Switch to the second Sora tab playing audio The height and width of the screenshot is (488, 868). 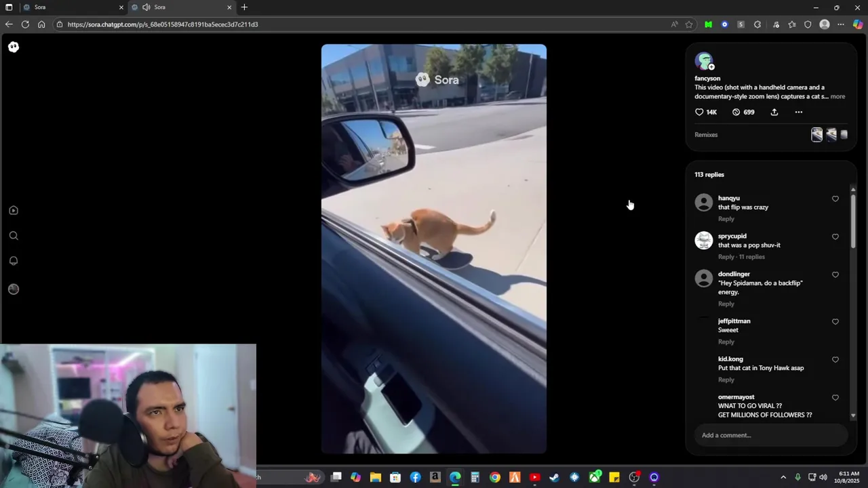click(x=181, y=7)
